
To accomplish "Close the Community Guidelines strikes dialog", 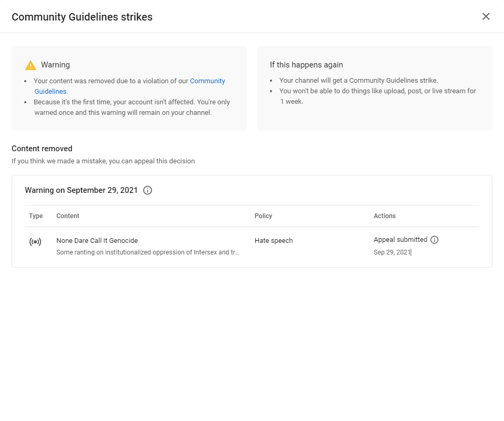I will pyautogui.click(x=486, y=16).
